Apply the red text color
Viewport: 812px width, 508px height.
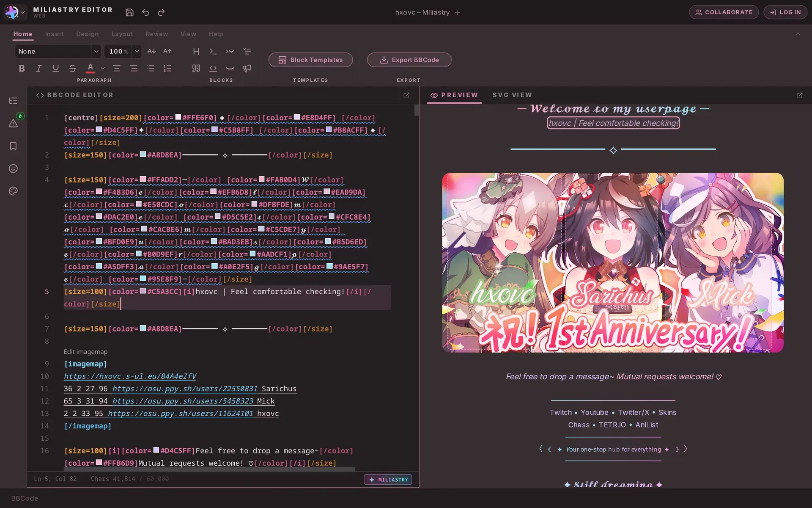click(90, 68)
